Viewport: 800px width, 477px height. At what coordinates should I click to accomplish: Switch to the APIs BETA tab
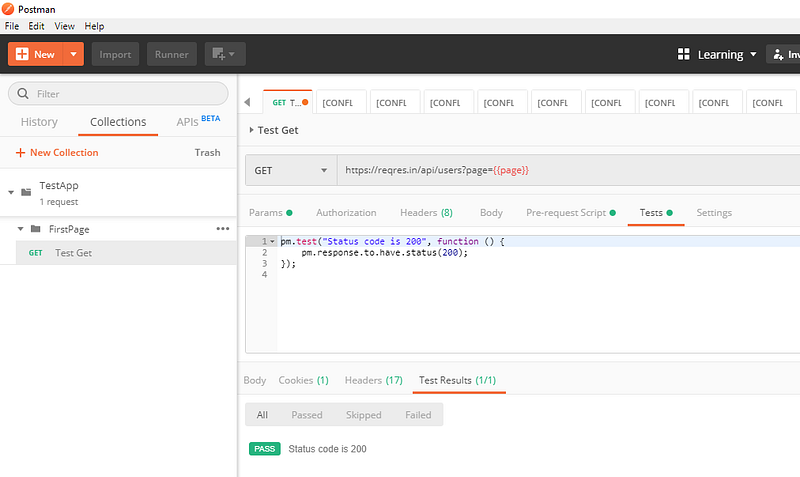tap(198, 121)
